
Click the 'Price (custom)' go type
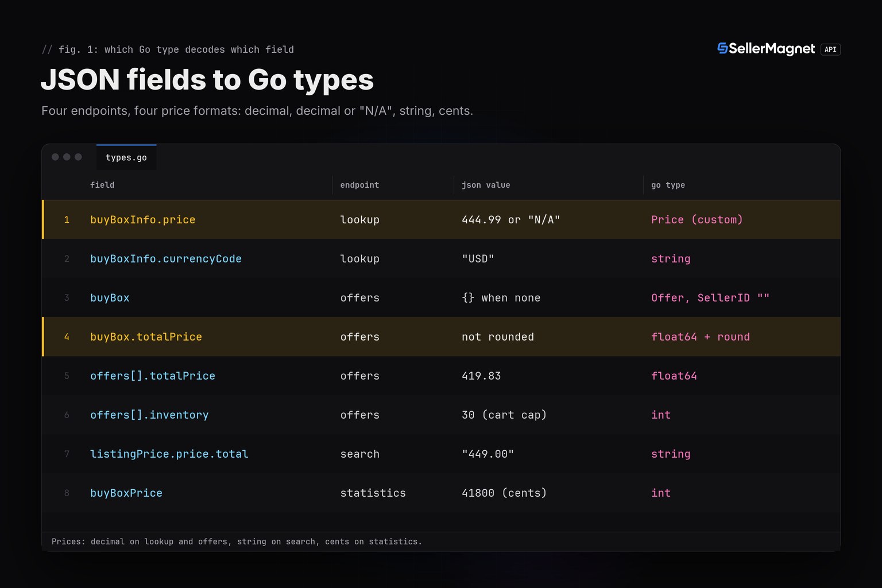click(697, 219)
